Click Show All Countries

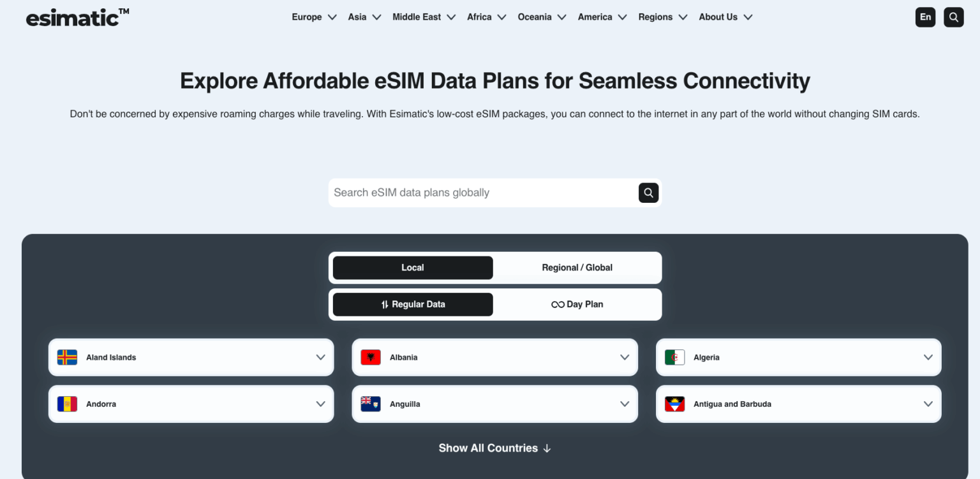pyautogui.click(x=494, y=448)
